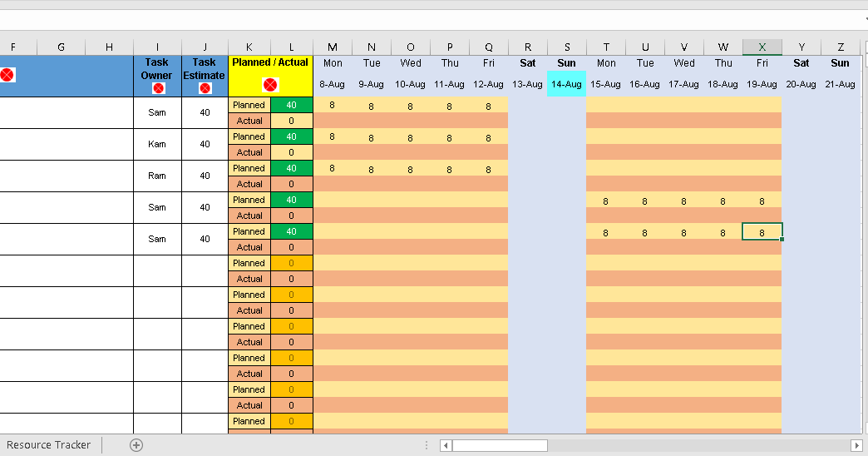Select Kam's Actual label cell
This screenshot has height=456, width=868.
pyautogui.click(x=249, y=152)
